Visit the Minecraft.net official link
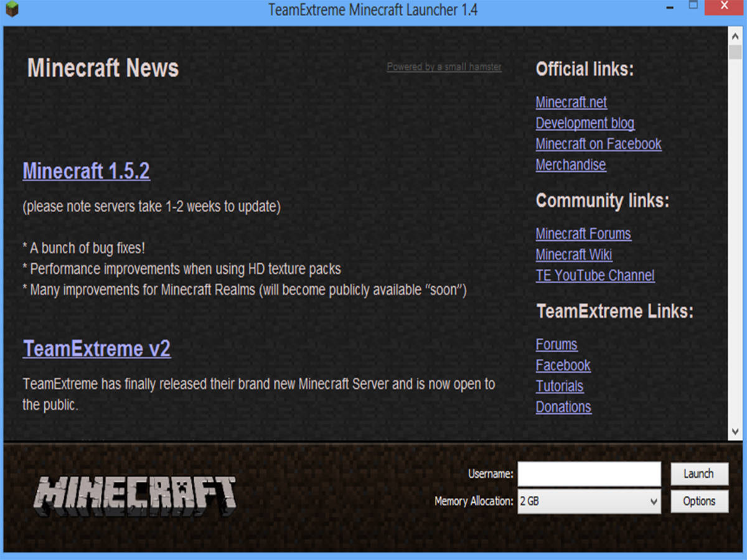This screenshot has height=560, width=747. tap(571, 102)
